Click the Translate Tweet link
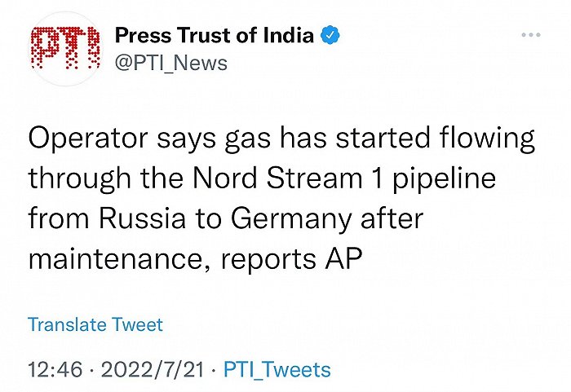This screenshot has width=571, height=392. click(95, 324)
